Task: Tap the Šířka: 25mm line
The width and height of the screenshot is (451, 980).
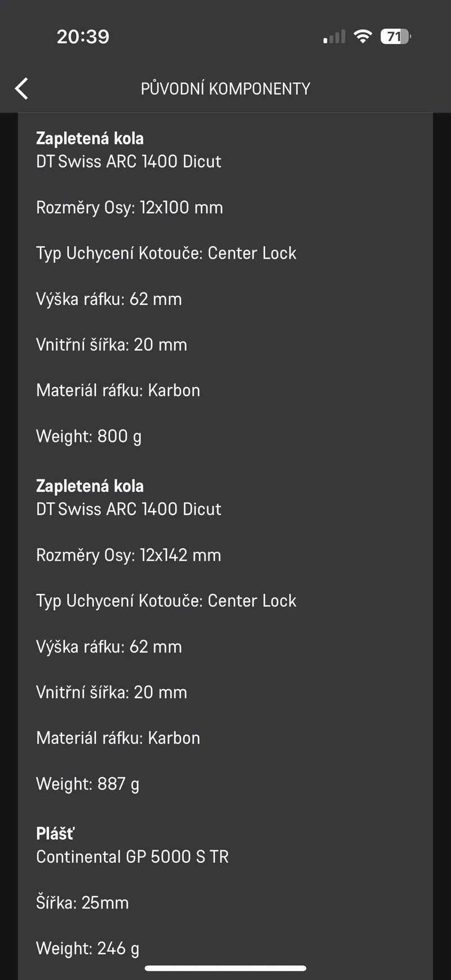Action: [x=82, y=903]
